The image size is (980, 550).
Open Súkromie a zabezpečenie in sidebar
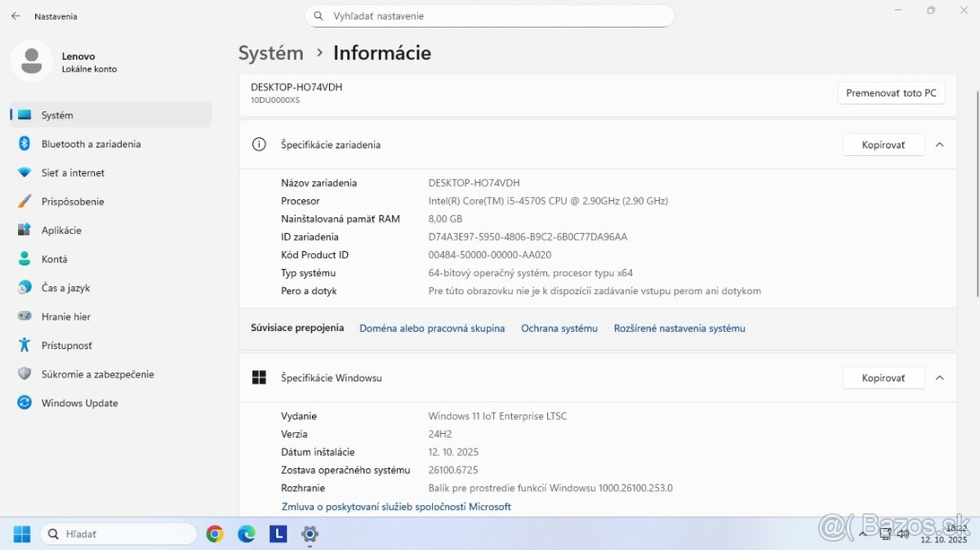pos(24,373)
